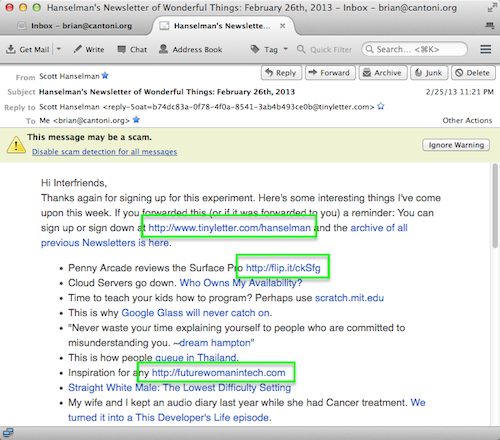The height and width of the screenshot is (440, 500).
Task: Click Disable scam detection for all messages
Action: pyautogui.click(x=104, y=152)
